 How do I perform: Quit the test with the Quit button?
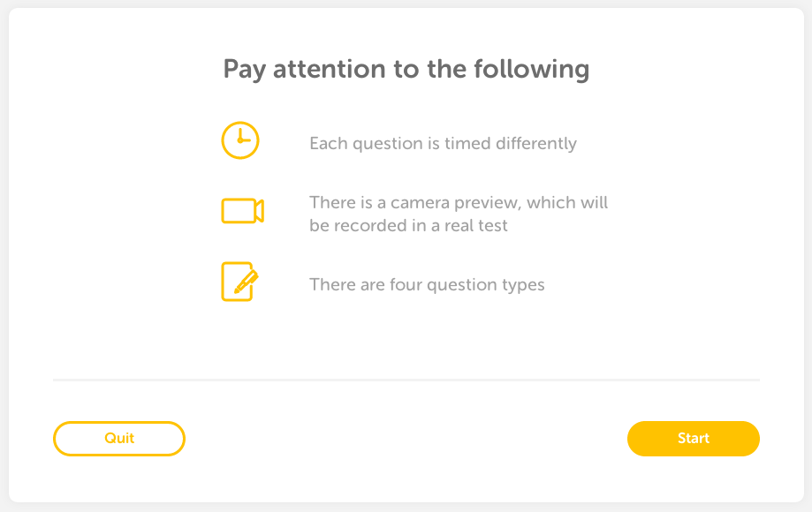[x=119, y=439]
